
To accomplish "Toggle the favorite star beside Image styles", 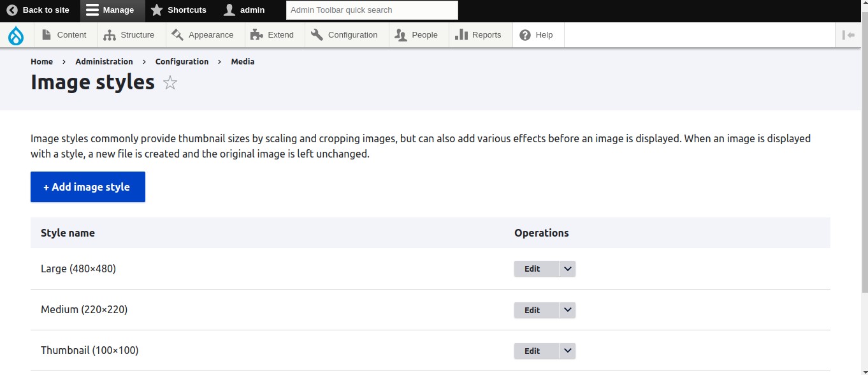I will (x=170, y=82).
